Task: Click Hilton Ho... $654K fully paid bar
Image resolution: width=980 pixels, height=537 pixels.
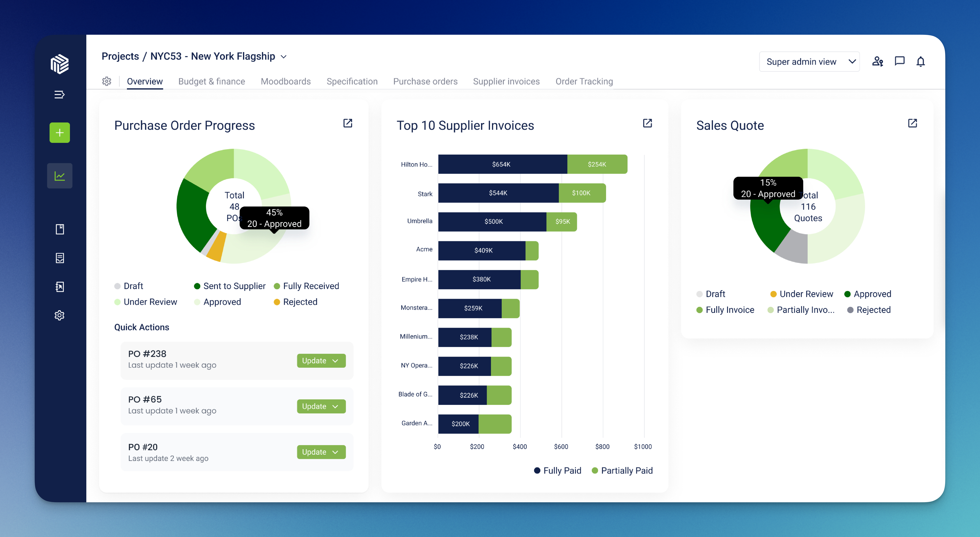Action: pyautogui.click(x=503, y=164)
